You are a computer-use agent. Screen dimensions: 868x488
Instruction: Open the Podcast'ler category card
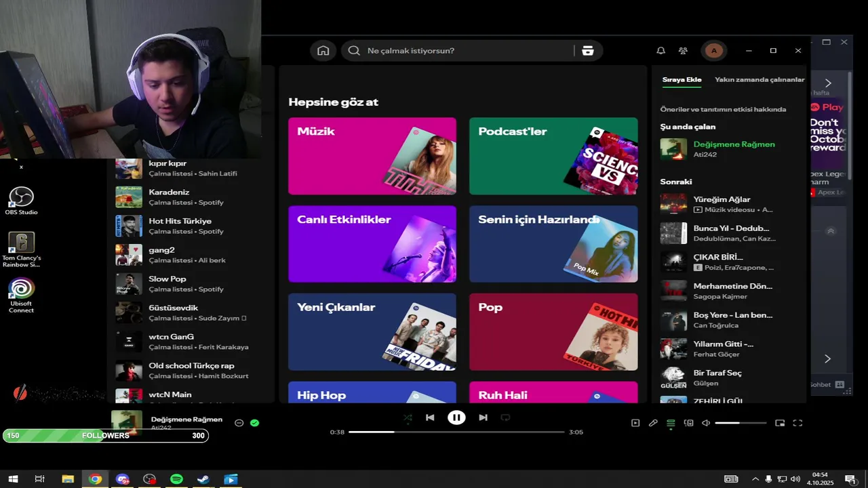point(553,156)
